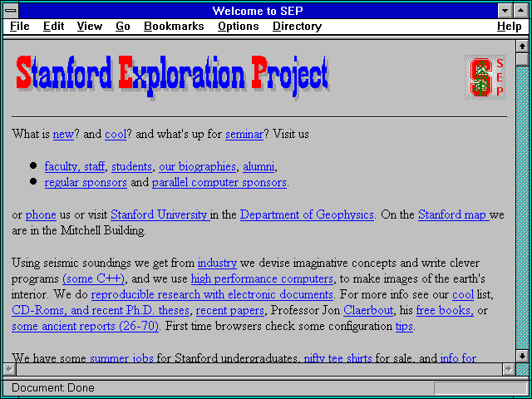The height and width of the screenshot is (399, 532).
Task: Click the vertical scrollbar track below thumb
Action: (x=522, y=208)
